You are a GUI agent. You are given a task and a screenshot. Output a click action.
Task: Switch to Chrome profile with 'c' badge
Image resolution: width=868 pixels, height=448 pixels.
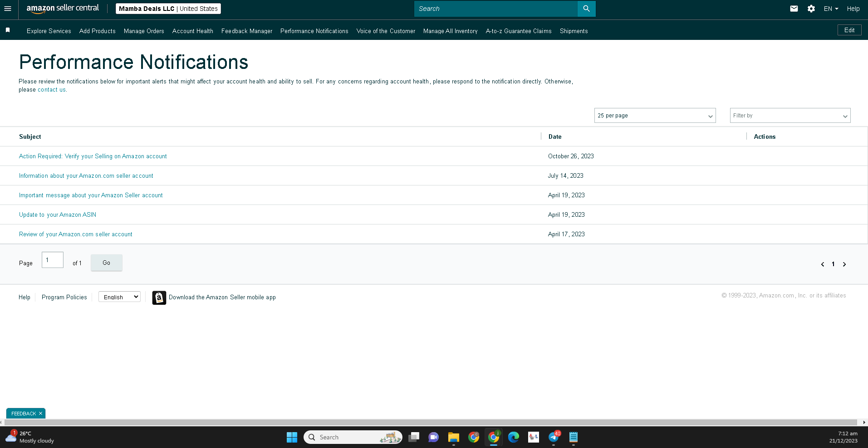point(474,437)
